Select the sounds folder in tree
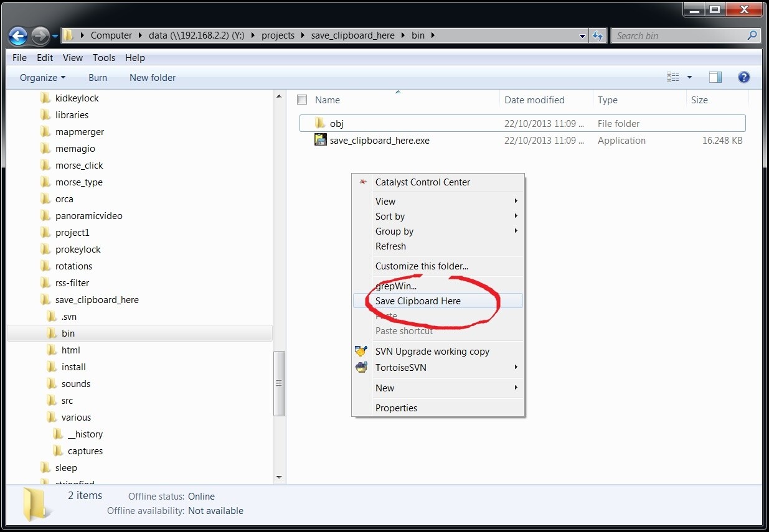The width and height of the screenshot is (769, 532). pos(75,383)
